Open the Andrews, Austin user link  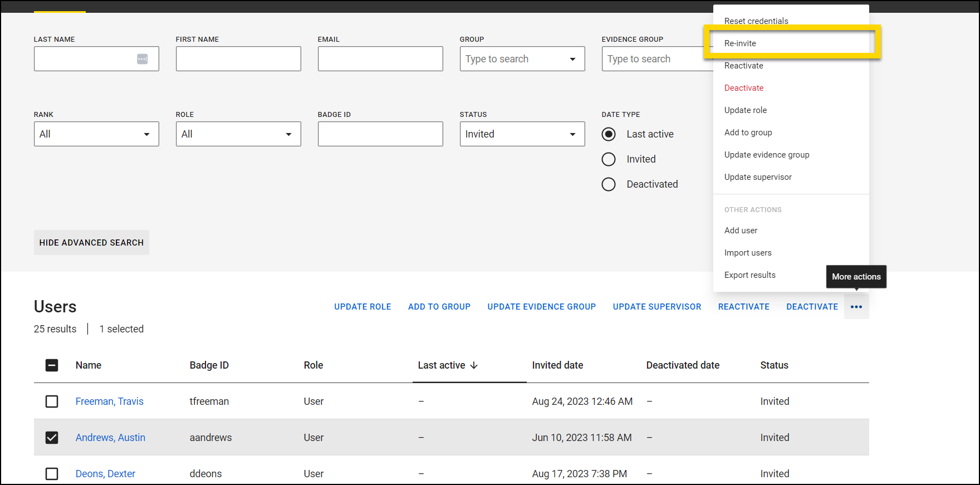point(110,438)
